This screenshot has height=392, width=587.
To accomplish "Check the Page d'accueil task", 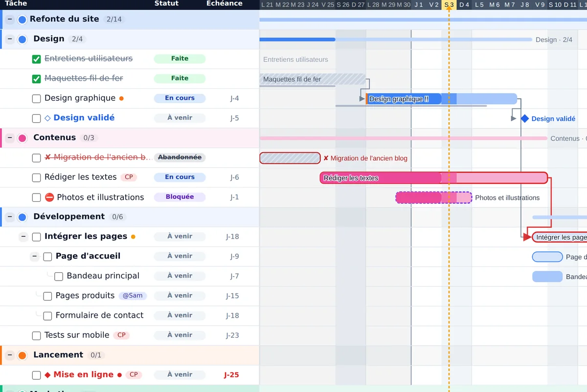I will [x=47, y=257].
